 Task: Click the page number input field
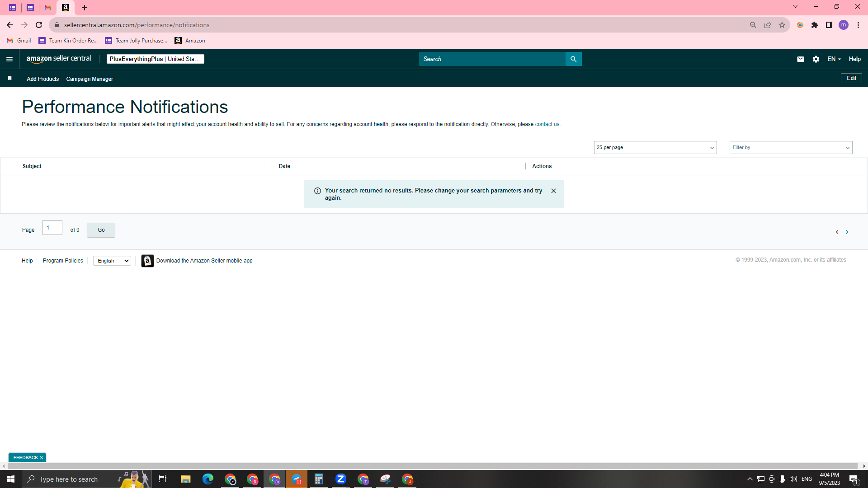pos(52,228)
